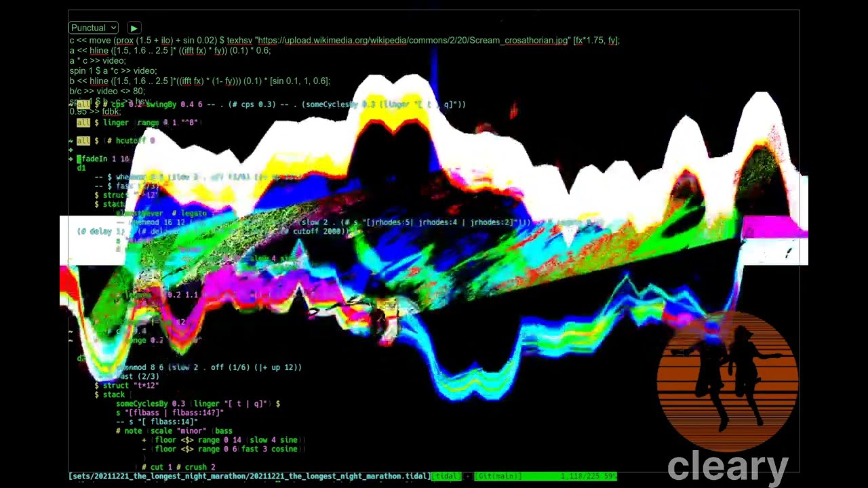Click the 'whenmod 8 6 (slow 2 . off (1/6)' line

click(x=209, y=367)
